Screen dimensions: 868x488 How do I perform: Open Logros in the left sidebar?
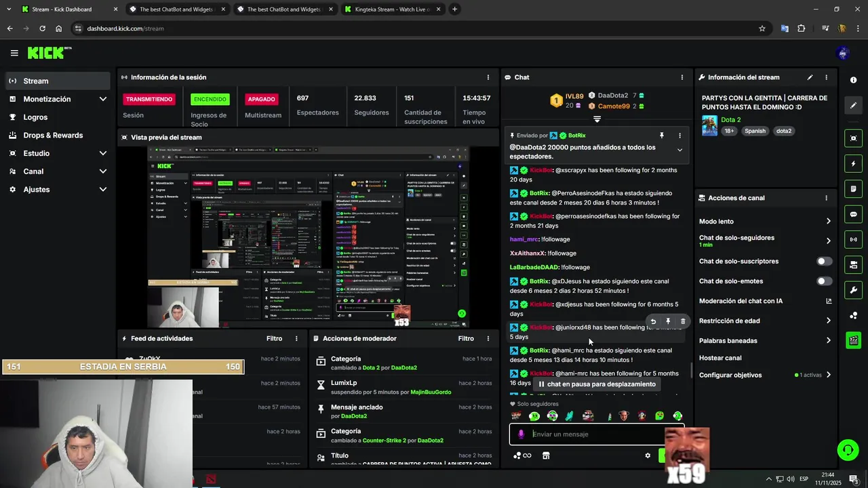(57, 117)
